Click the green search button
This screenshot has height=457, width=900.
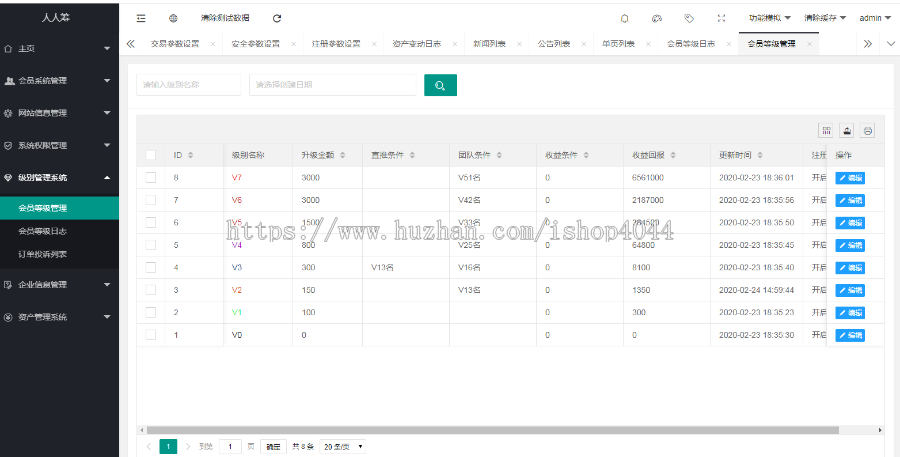pyautogui.click(x=440, y=85)
